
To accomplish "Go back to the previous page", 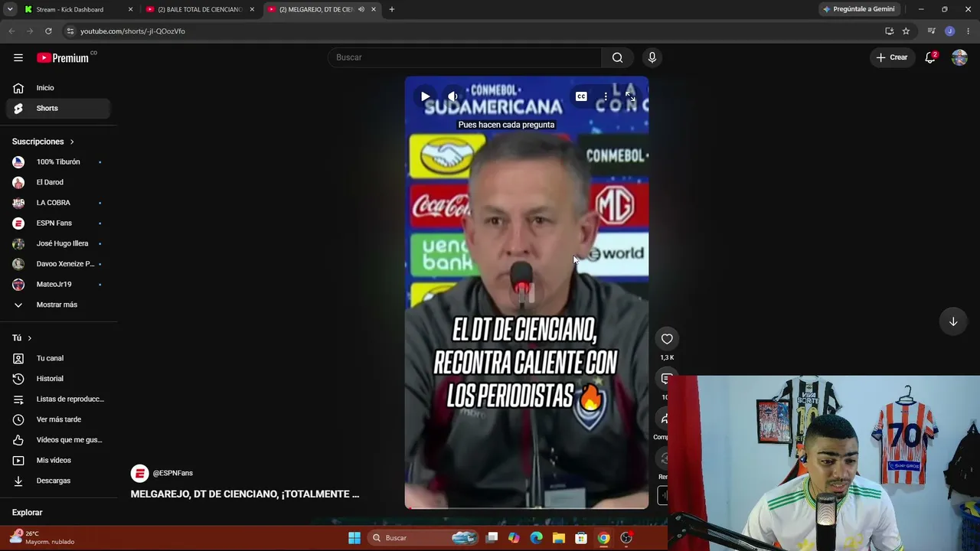I will click(x=11, y=31).
